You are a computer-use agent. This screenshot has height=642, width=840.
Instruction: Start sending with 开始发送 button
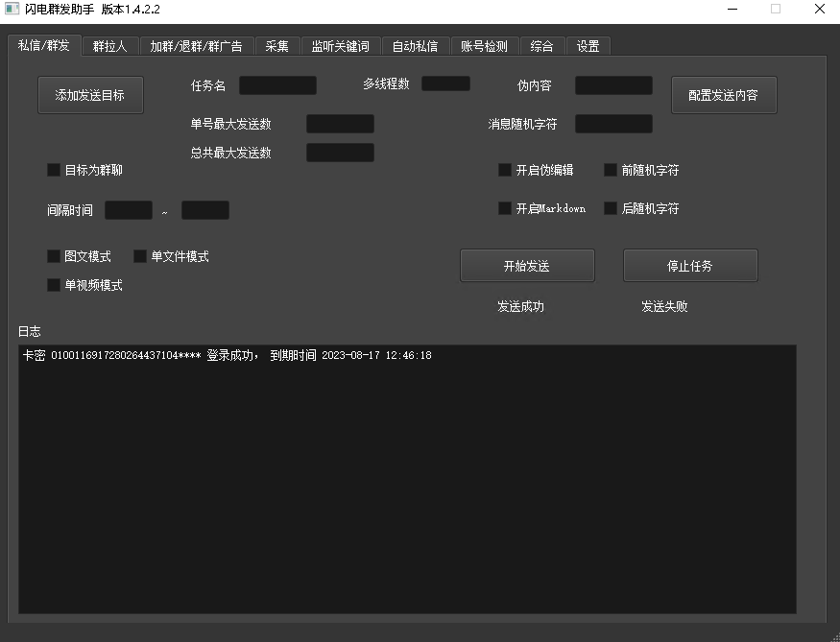[527, 266]
